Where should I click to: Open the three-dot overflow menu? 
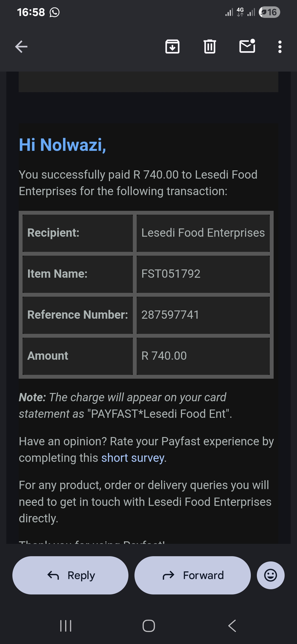[280, 47]
